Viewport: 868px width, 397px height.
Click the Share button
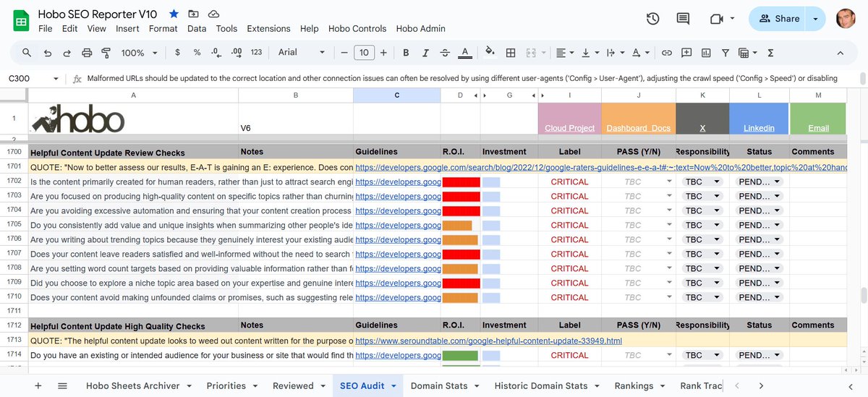[778, 19]
